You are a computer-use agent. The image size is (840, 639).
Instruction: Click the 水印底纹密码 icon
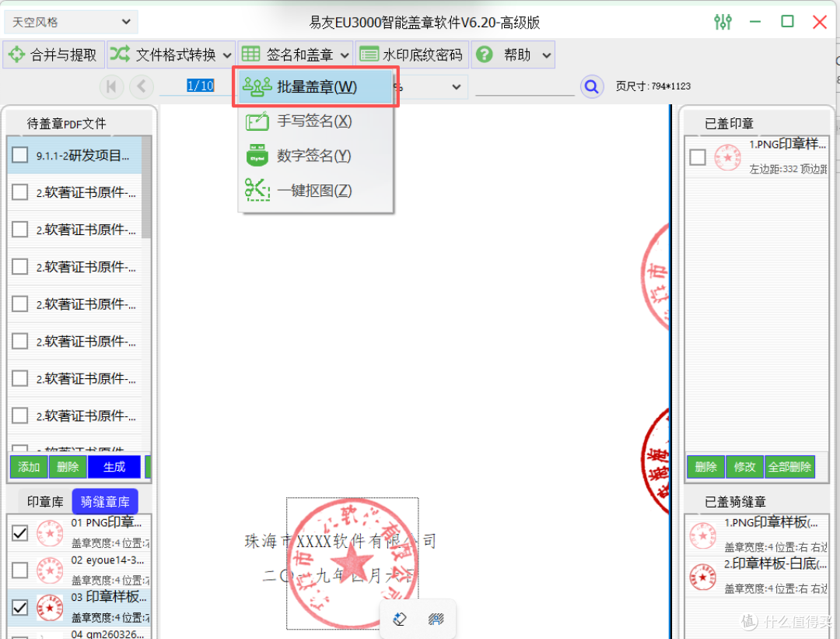[x=369, y=54]
